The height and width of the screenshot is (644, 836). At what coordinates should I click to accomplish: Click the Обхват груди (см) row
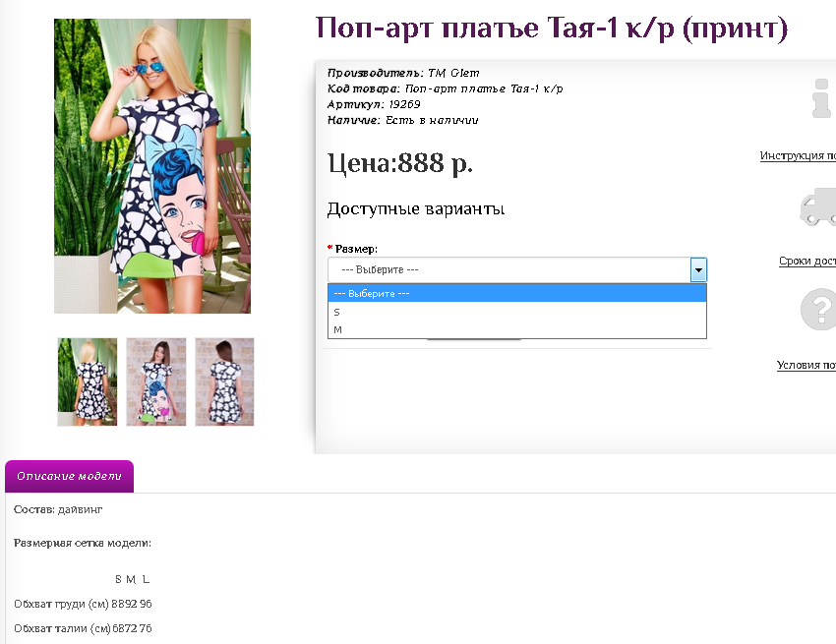point(83,604)
